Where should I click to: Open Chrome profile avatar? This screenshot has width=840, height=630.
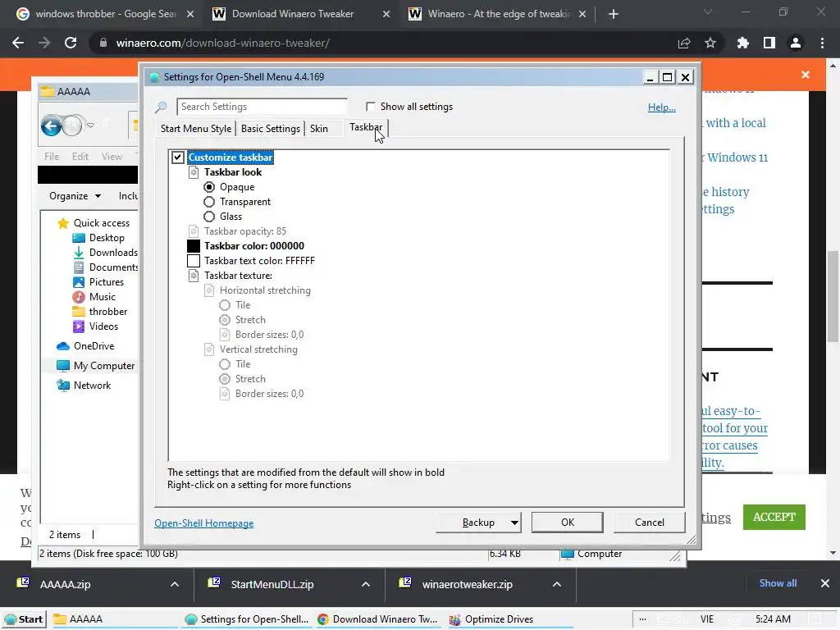point(796,43)
